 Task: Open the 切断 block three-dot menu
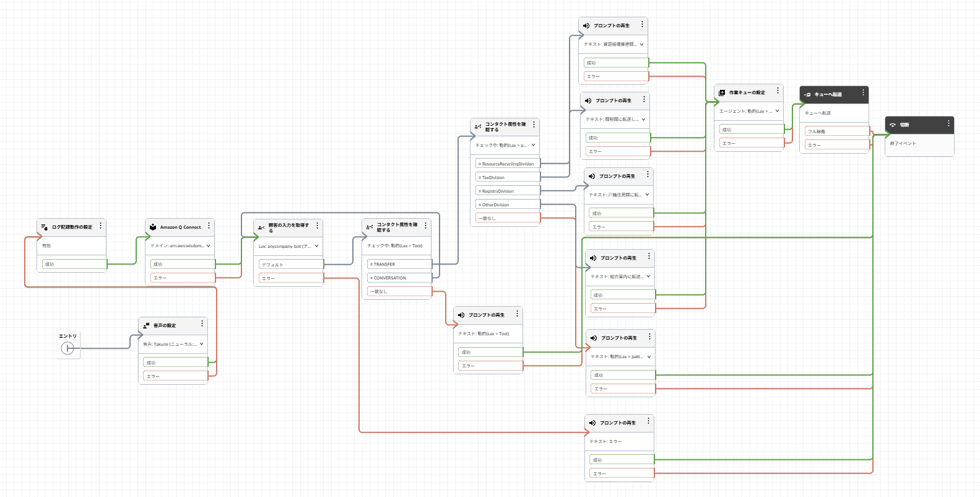(x=948, y=124)
